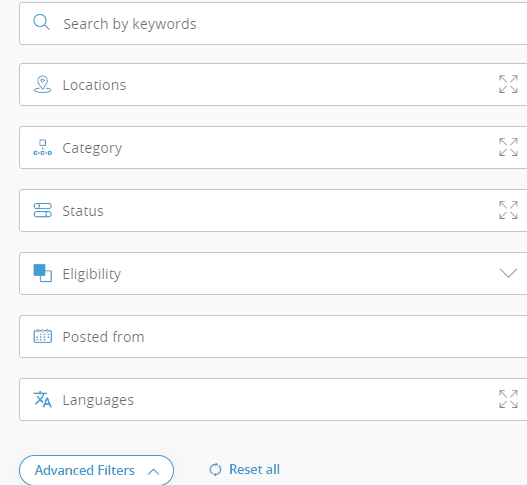Open the Languages filter field
Image resolution: width=527 pixels, height=485 pixels.
point(273,399)
